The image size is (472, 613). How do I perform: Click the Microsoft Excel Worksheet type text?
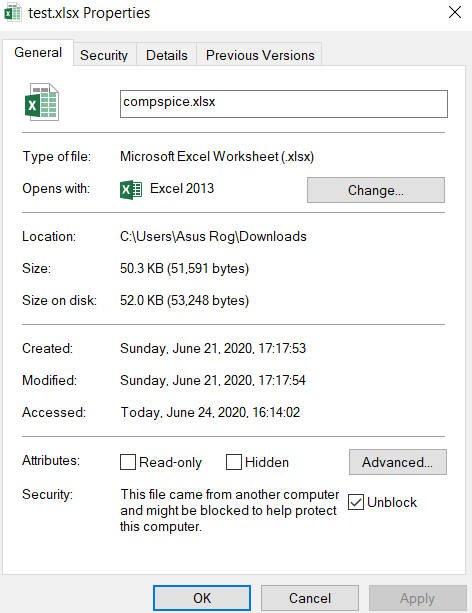click(x=217, y=156)
